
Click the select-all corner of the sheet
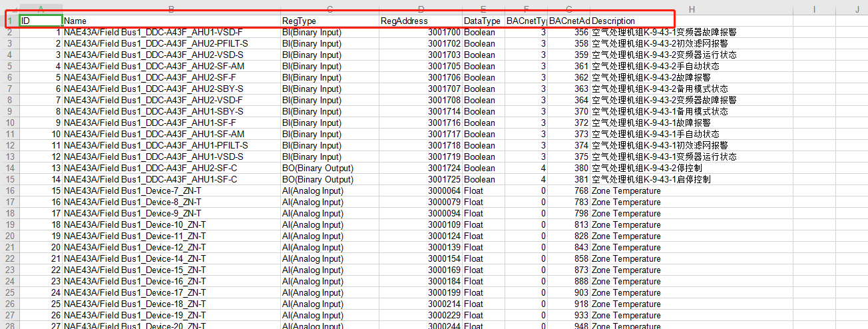click(x=9, y=9)
